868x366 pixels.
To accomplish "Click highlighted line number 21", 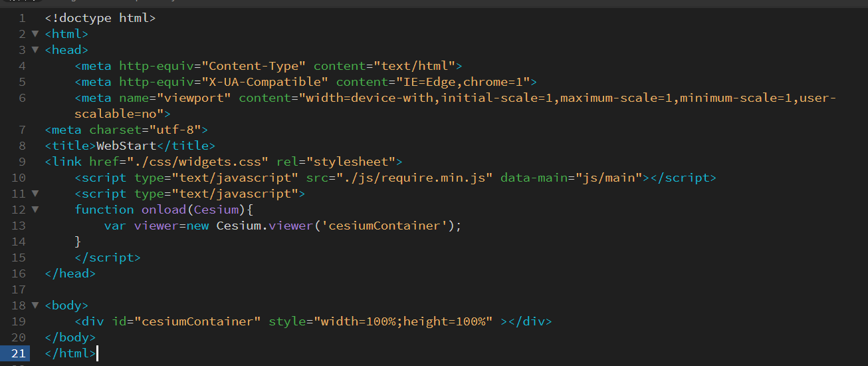I will tap(19, 353).
